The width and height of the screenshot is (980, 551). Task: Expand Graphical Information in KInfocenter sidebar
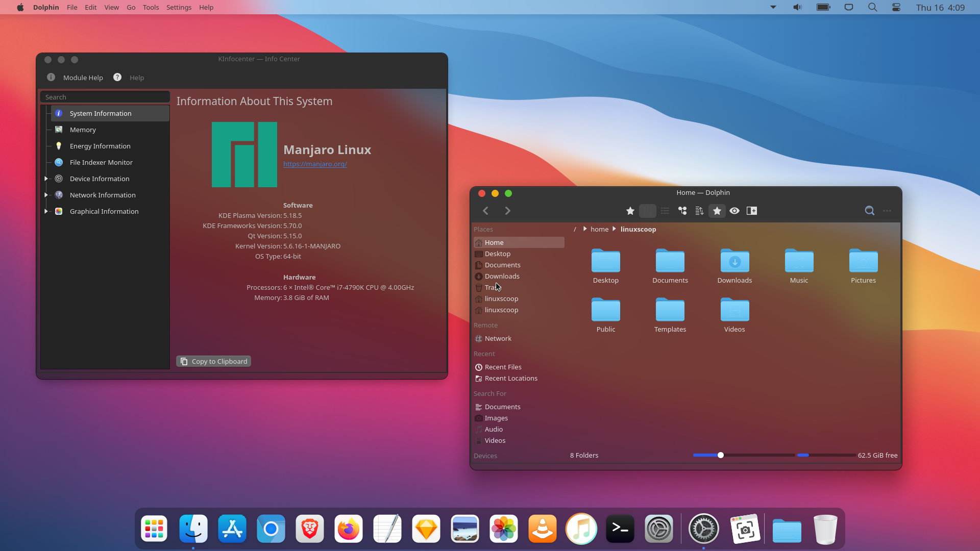point(46,211)
